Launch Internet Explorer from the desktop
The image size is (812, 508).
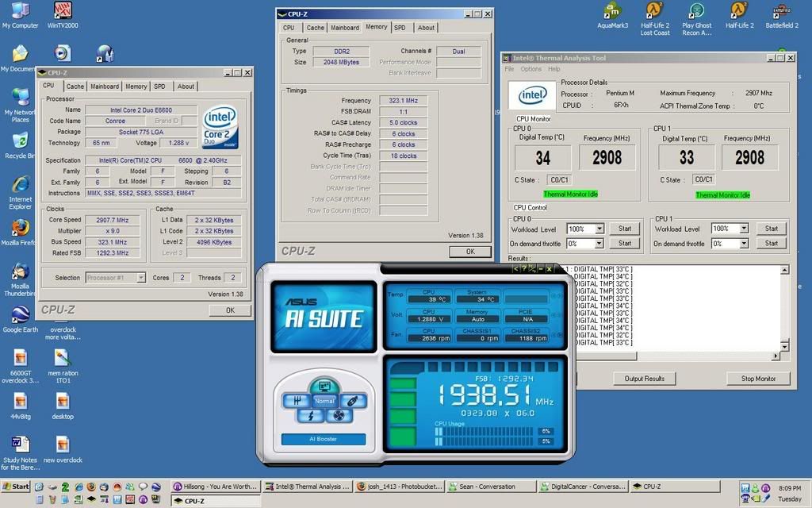20,193
